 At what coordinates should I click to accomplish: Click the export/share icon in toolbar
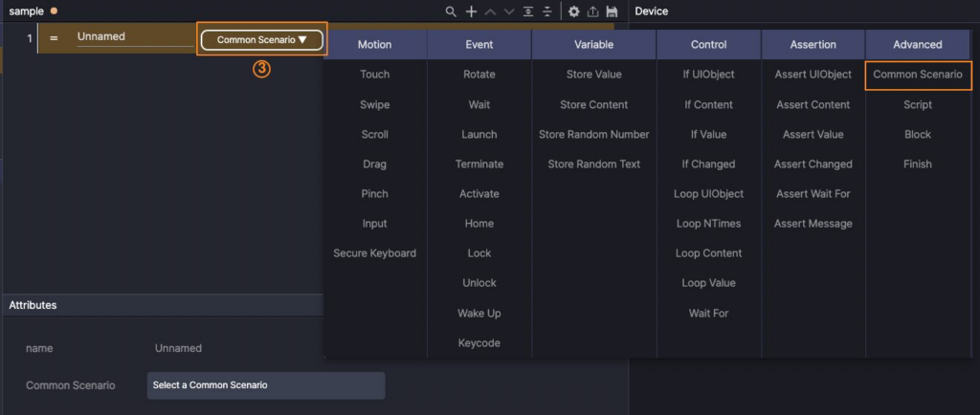[592, 11]
